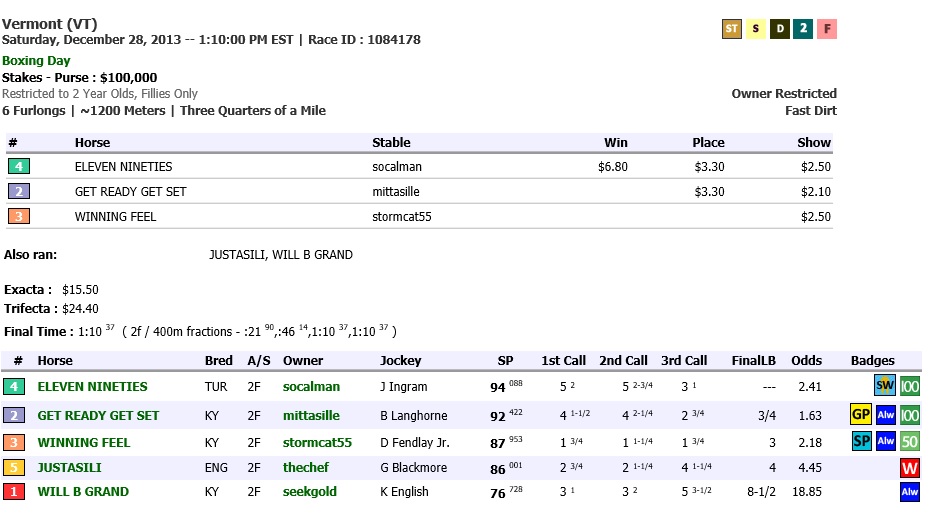
Task: Click the cyan SP badge
Action: pyautogui.click(x=860, y=442)
